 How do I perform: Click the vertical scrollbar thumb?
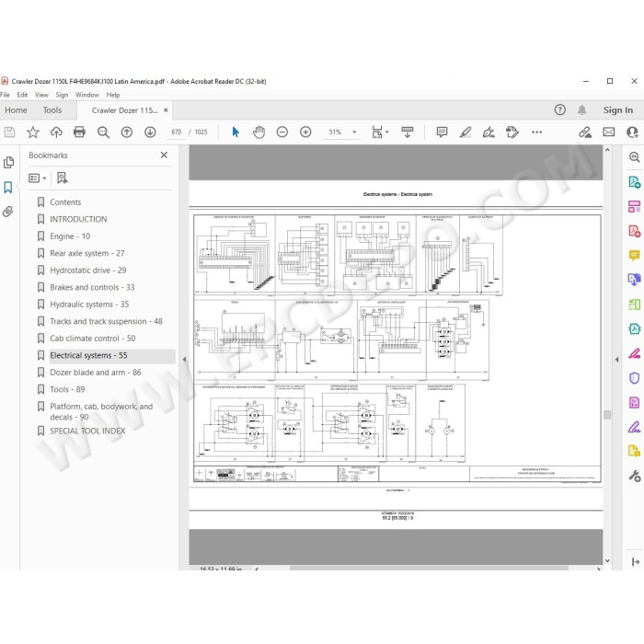point(607,415)
